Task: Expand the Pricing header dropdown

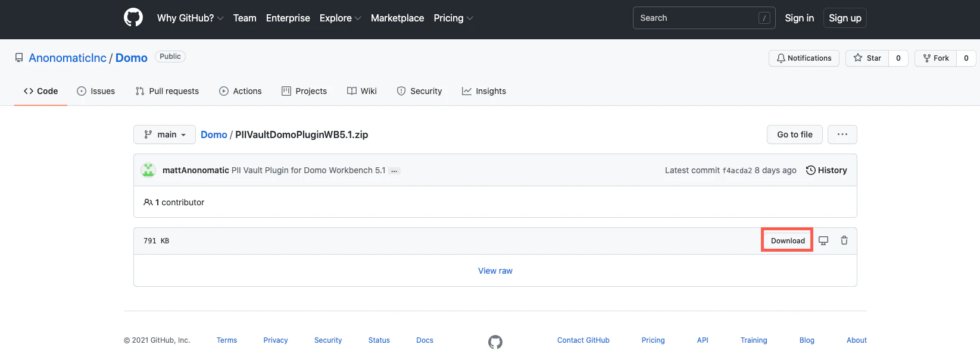Action: click(x=453, y=18)
